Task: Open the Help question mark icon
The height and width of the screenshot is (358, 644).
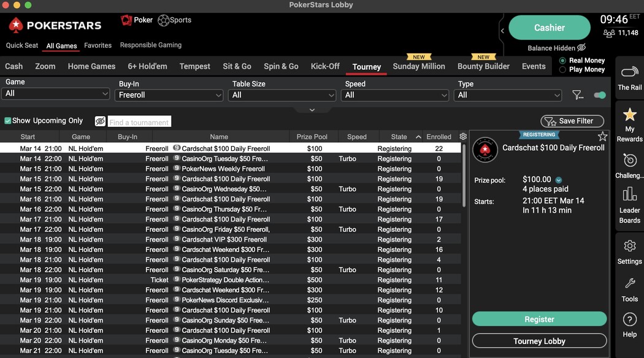Action: tap(629, 319)
